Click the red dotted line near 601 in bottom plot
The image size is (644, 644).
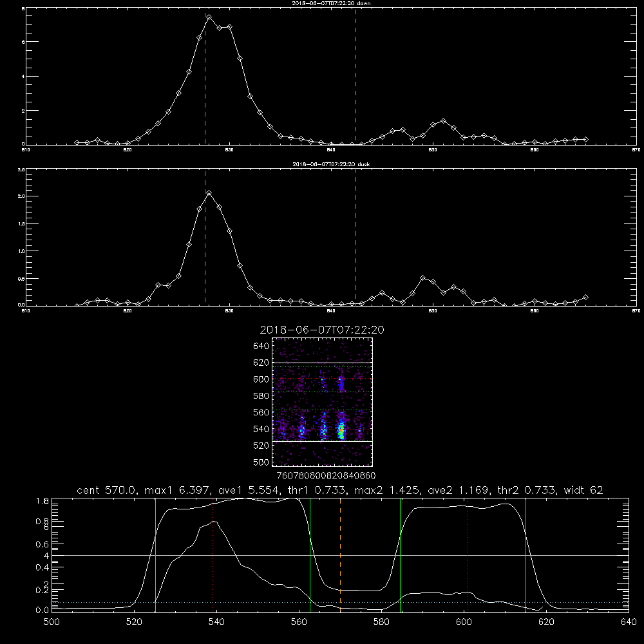[x=468, y=555]
